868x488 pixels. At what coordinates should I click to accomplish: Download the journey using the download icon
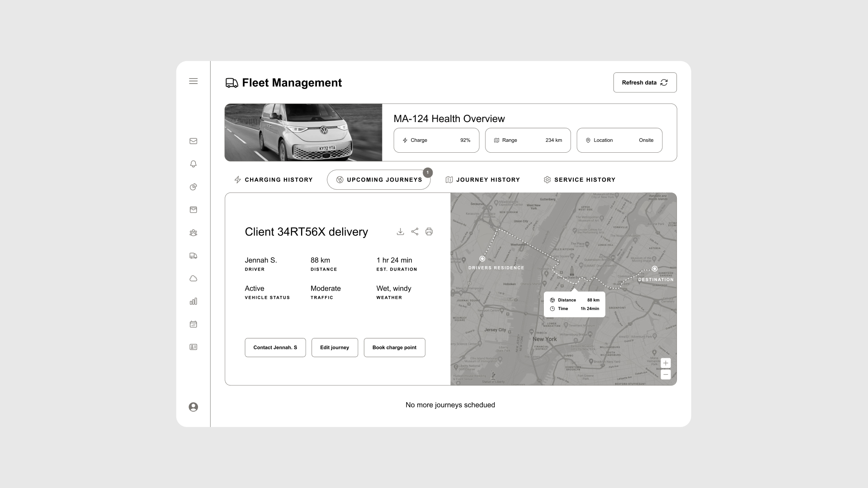[401, 231]
